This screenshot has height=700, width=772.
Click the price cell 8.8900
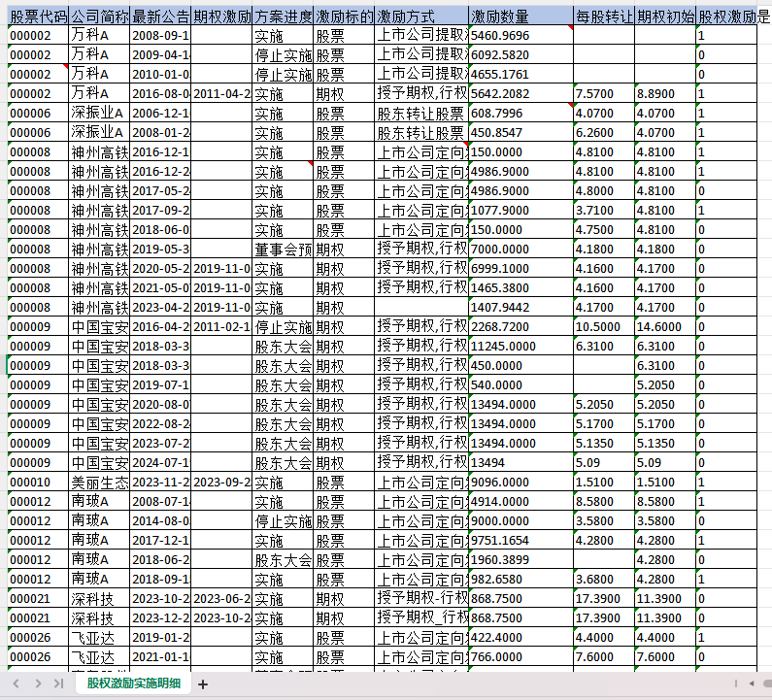pyautogui.click(x=665, y=93)
